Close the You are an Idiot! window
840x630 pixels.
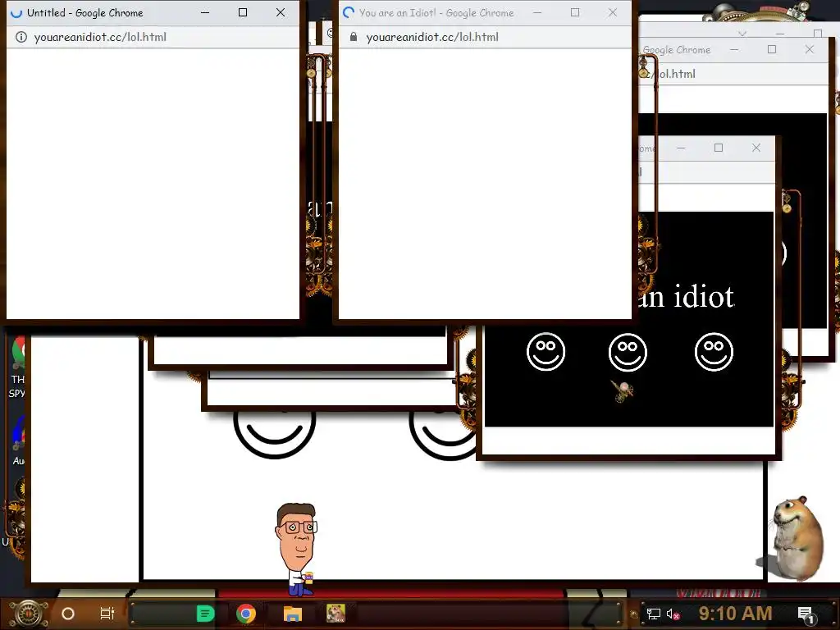[612, 12]
